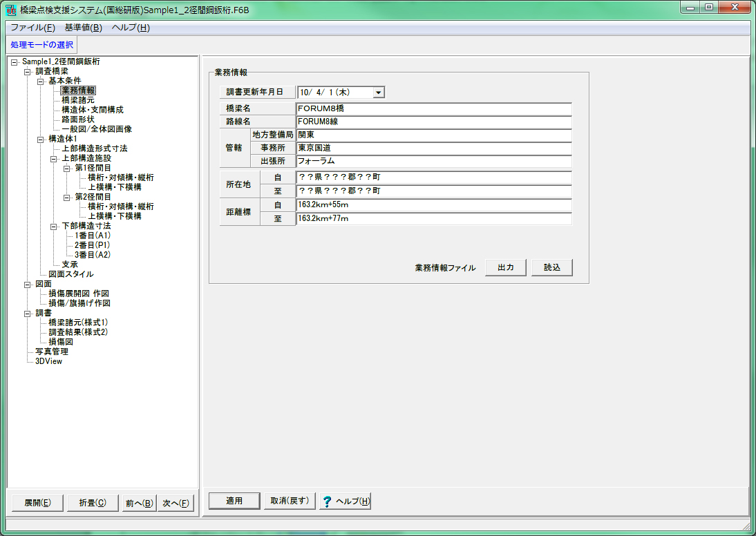
Task: Select 図面スタイル tree item
Action: point(71,274)
